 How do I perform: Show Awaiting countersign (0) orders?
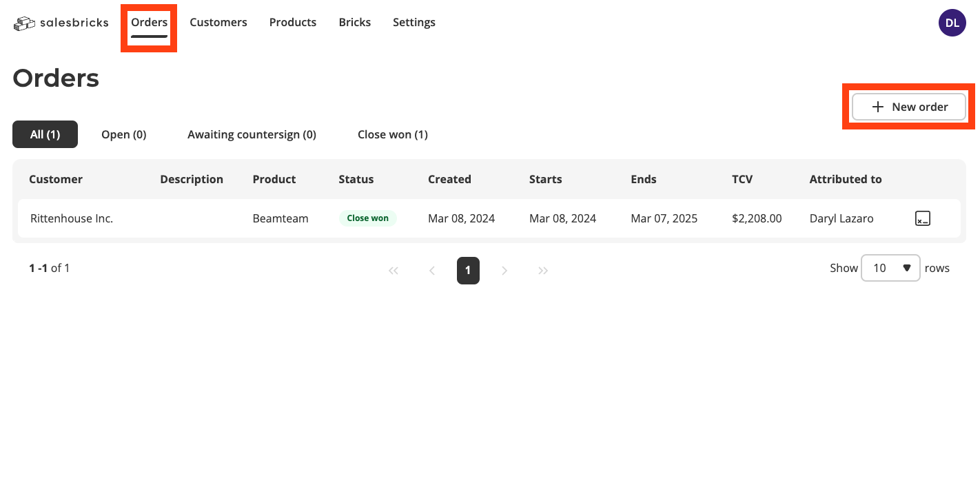252,134
